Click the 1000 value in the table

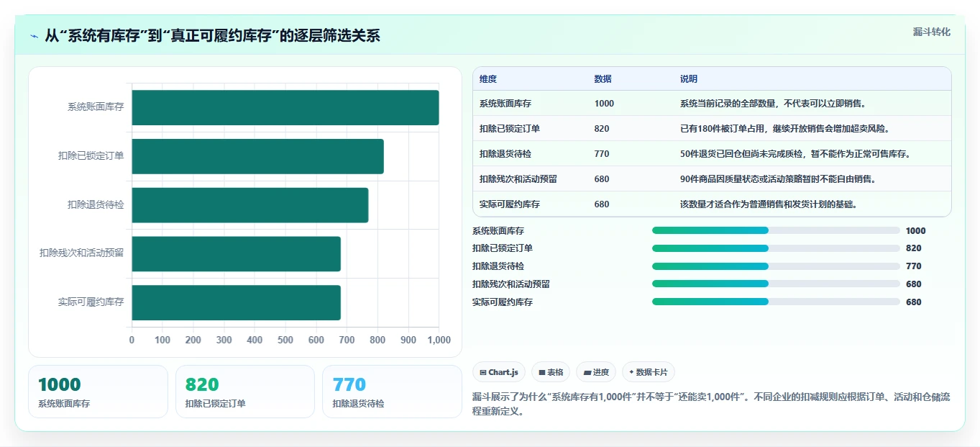[604, 103]
